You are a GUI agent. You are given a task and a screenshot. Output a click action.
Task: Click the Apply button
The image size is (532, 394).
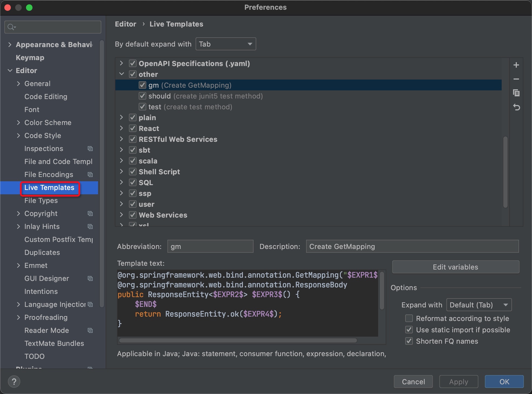tap(459, 382)
